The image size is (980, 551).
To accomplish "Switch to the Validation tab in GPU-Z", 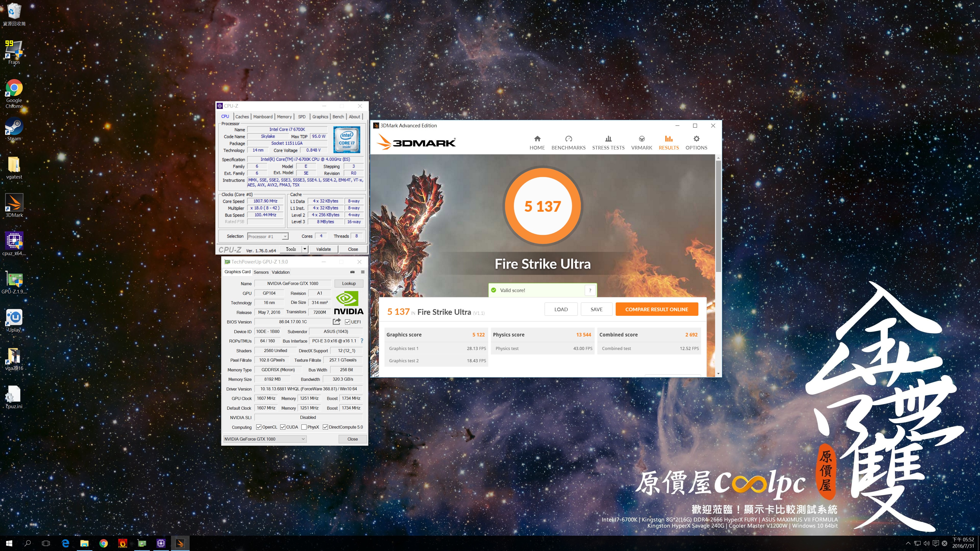I will (280, 272).
